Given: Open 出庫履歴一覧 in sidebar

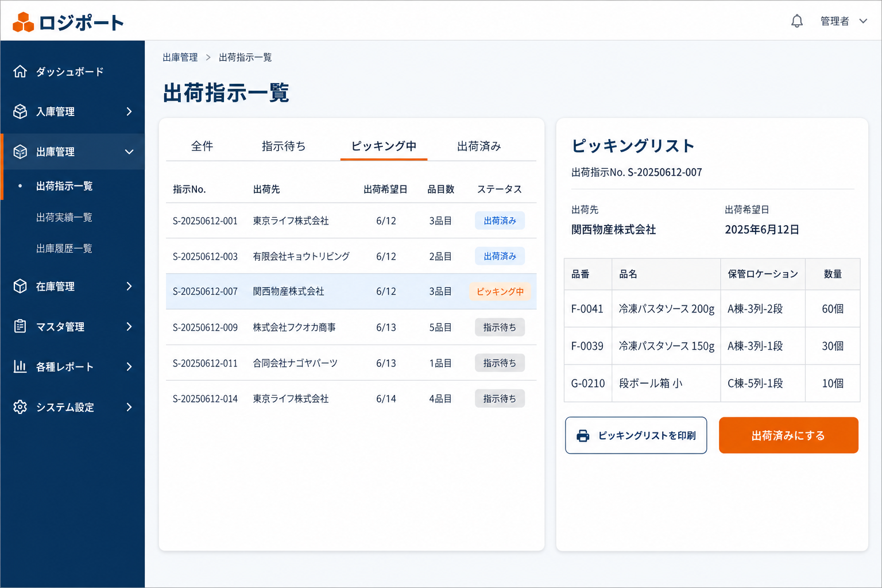Looking at the screenshot, I should pyautogui.click(x=64, y=248).
